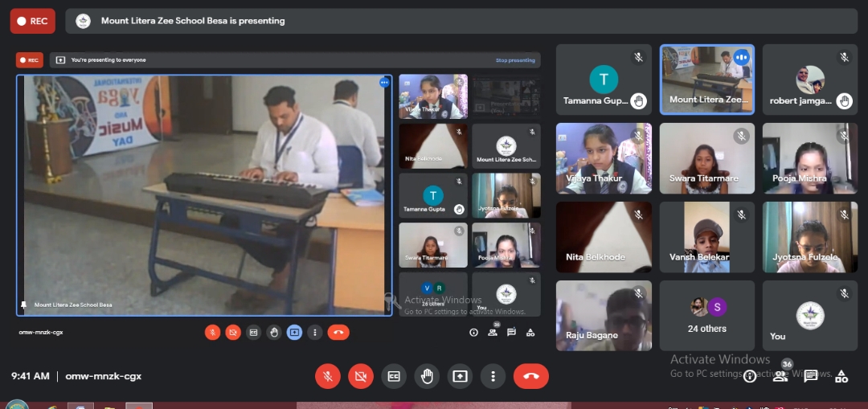Select the Vansh Belekar video tile
The height and width of the screenshot is (409, 868).
click(707, 237)
